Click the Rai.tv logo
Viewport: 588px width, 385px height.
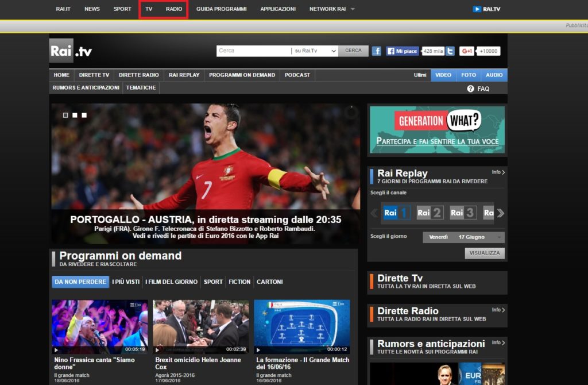(x=71, y=51)
